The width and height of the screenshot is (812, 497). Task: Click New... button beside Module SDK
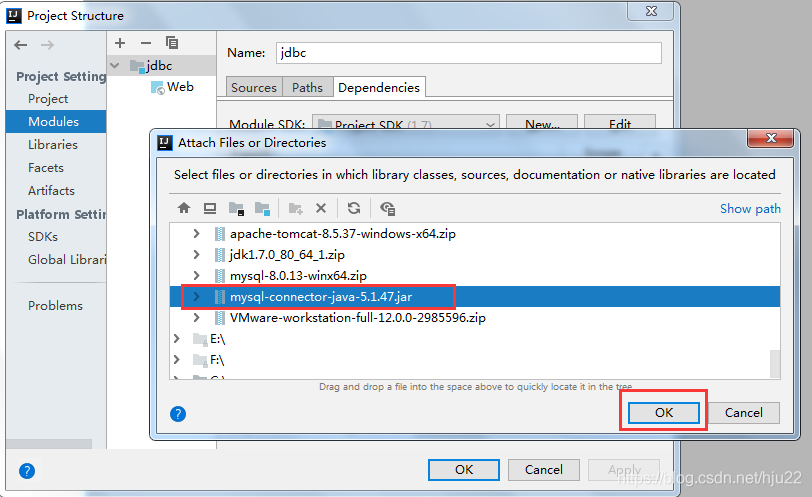542,123
